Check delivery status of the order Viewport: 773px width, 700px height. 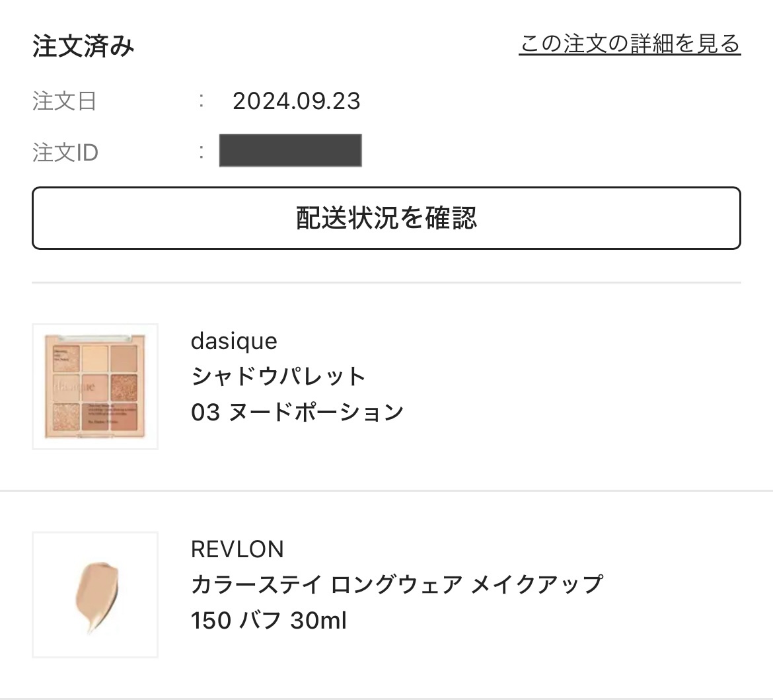pos(386,219)
